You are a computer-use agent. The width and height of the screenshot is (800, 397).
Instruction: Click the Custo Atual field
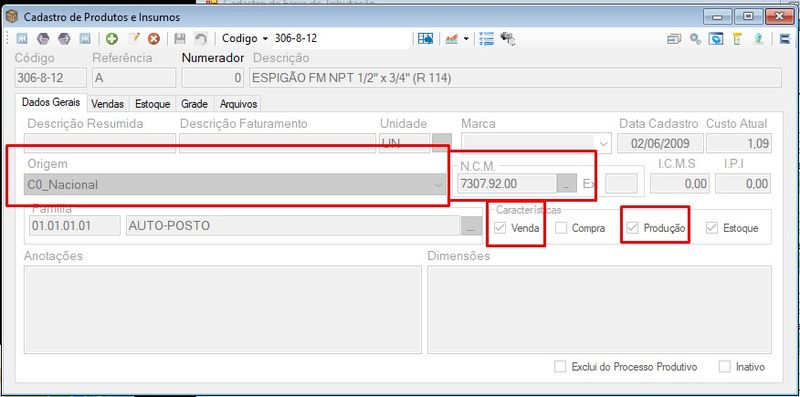tap(739, 143)
